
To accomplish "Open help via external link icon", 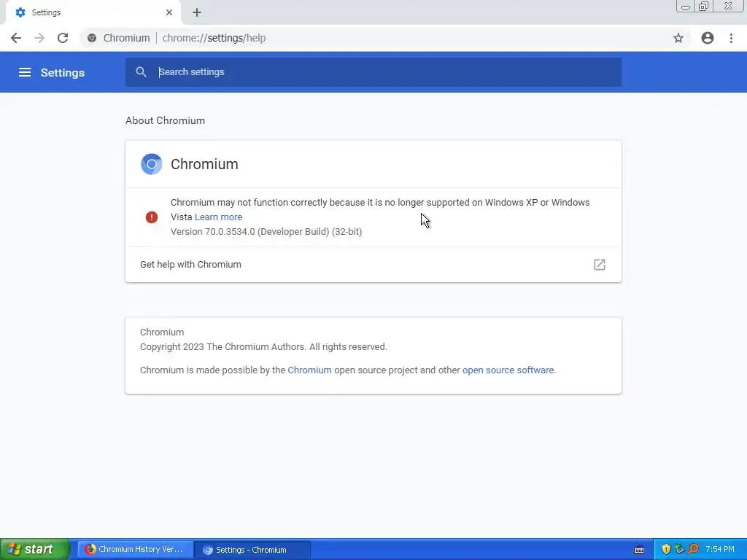I will coord(600,265).
